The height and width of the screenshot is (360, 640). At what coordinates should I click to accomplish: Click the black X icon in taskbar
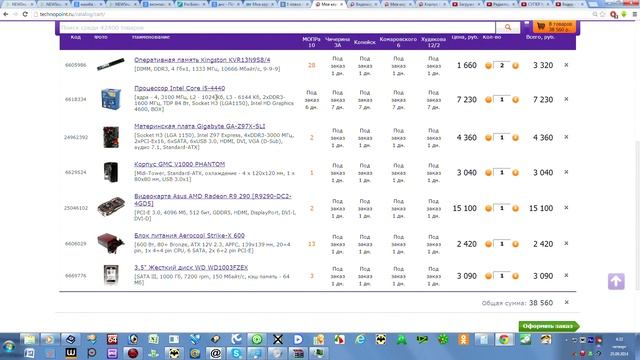278,339
